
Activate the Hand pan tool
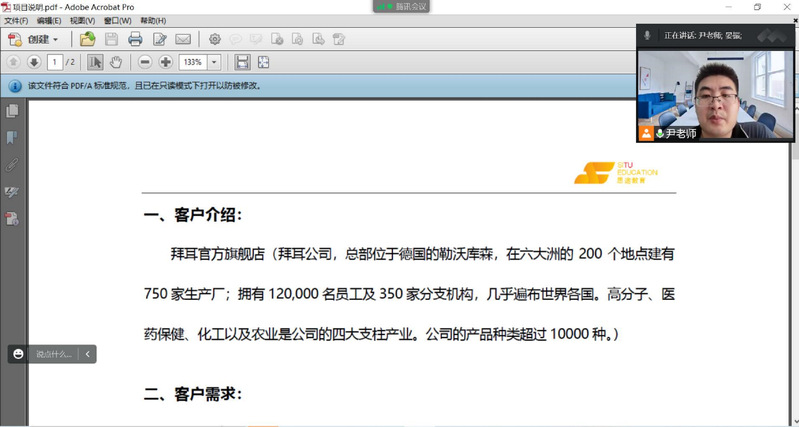pyautogui.click(x=116, y=62)
